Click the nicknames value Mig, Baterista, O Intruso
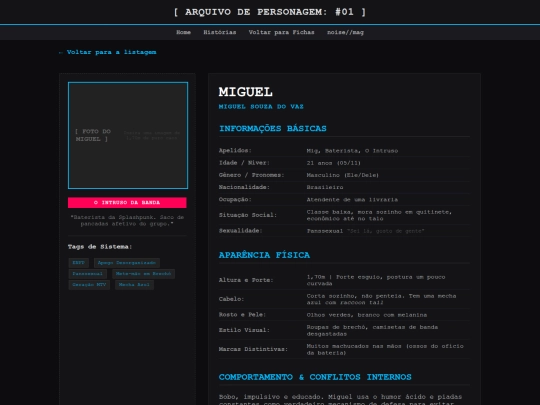Image resolution: width=540 pixels, height=405 pixels. 352,151
